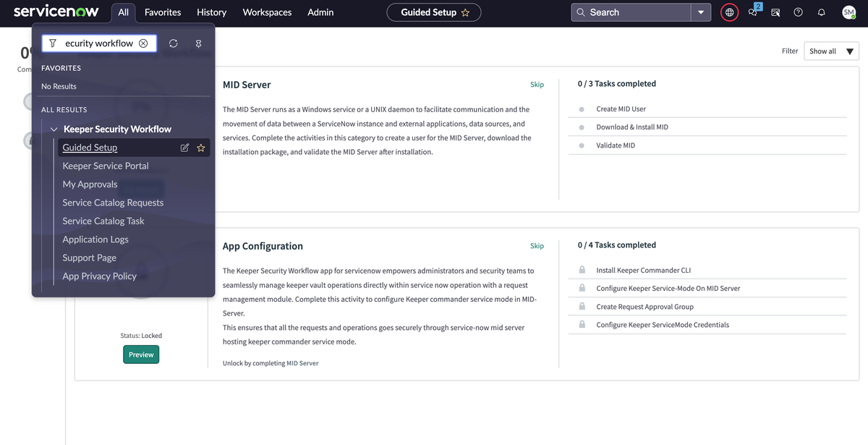Pin the All menu panel
868x445 pixels.
[x=198, y=43]
